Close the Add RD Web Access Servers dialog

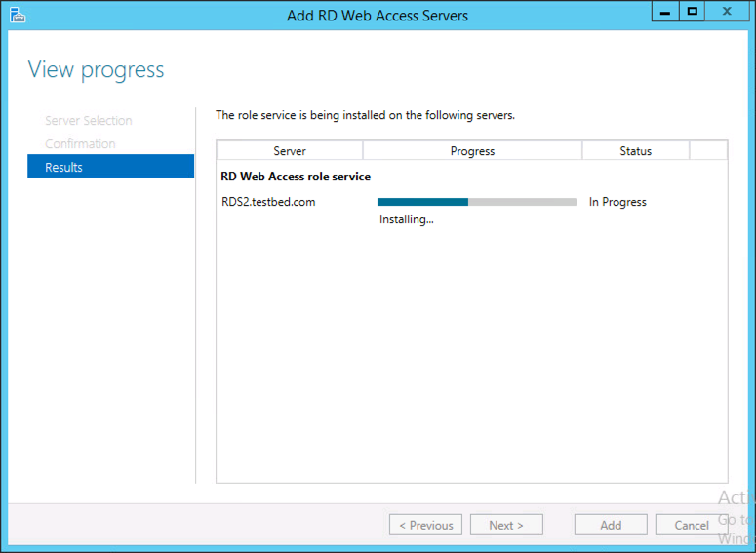727,11
